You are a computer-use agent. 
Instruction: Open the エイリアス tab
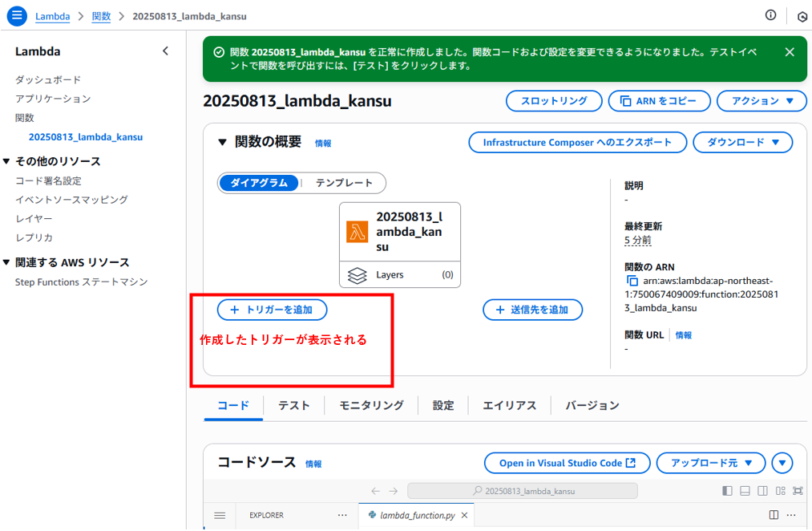[x=510, y=406]
